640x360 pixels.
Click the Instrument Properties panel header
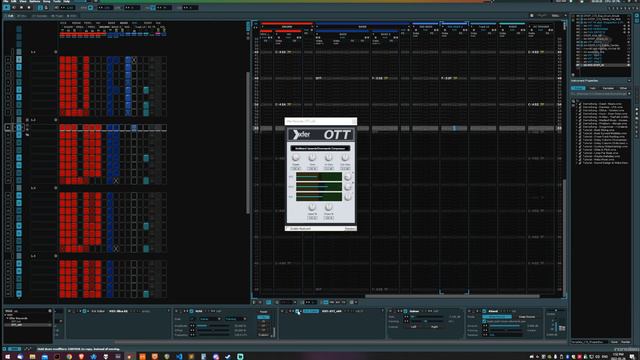coord(600,81)
